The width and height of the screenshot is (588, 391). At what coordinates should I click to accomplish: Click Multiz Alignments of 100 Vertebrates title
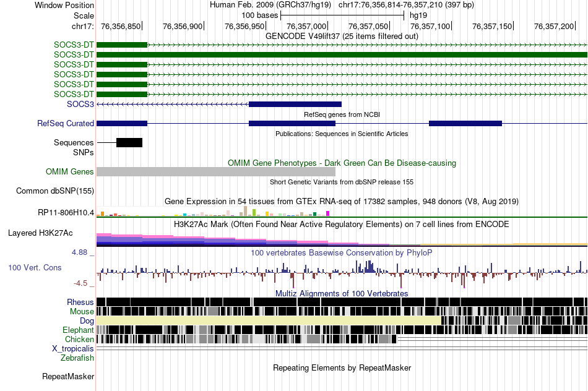click(342, 293)
